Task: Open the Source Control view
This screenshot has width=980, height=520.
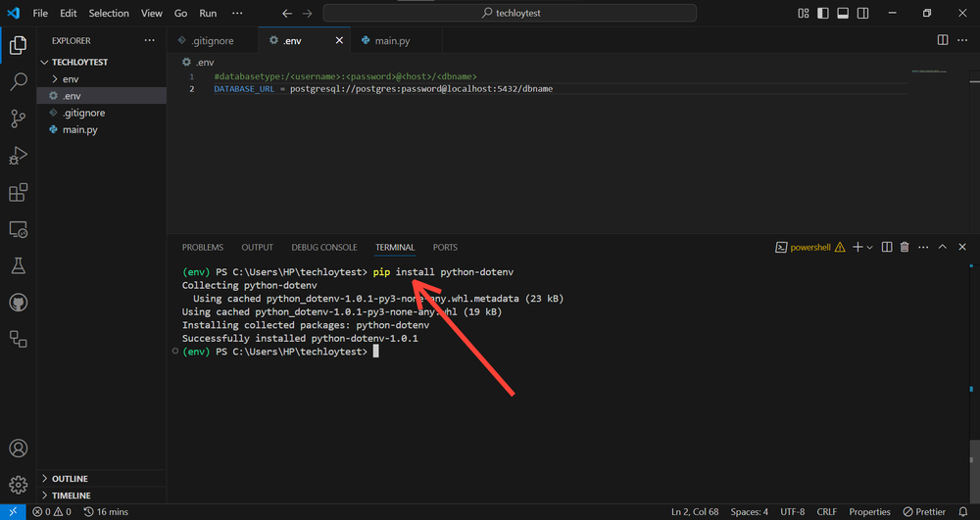Action: [18, 118]
